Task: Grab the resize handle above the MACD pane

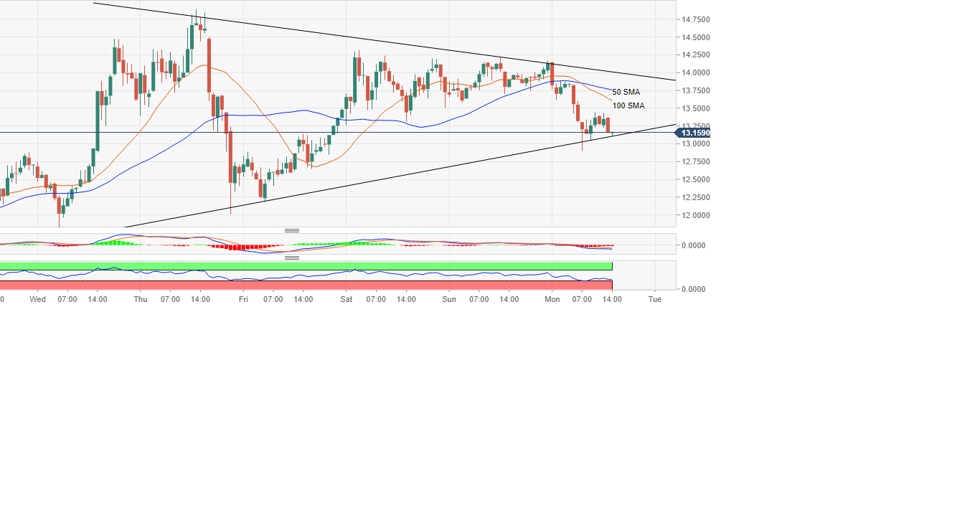Action: (292, 230)
